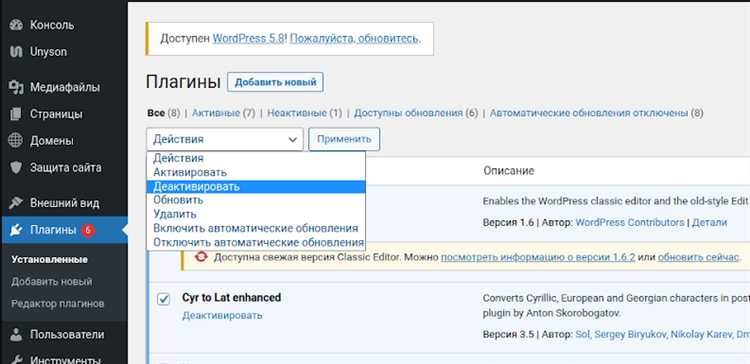Viewport: 750px width, 364px height.
Task: Click the Добавить новый button near heading
Action: coord(276,82)
